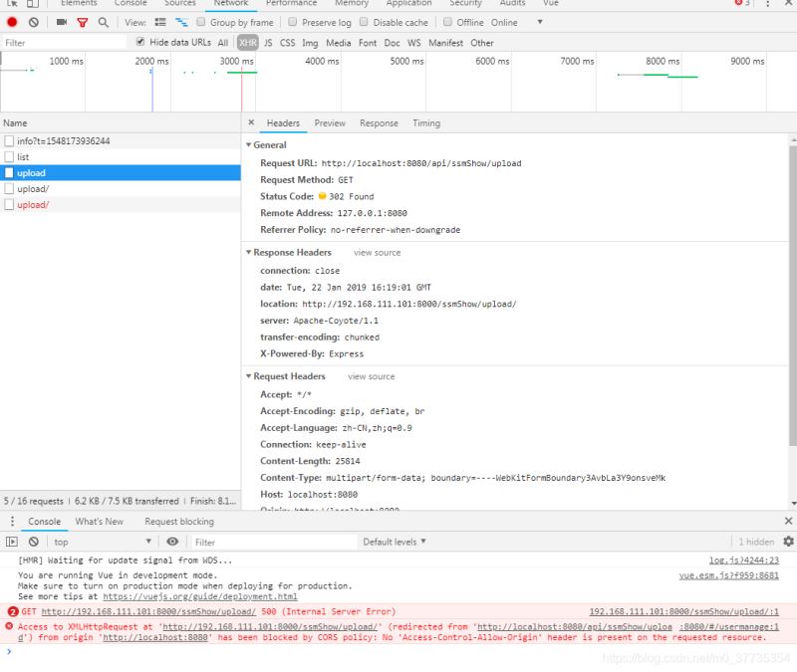Switch to large request rows view

pos(160,22)
